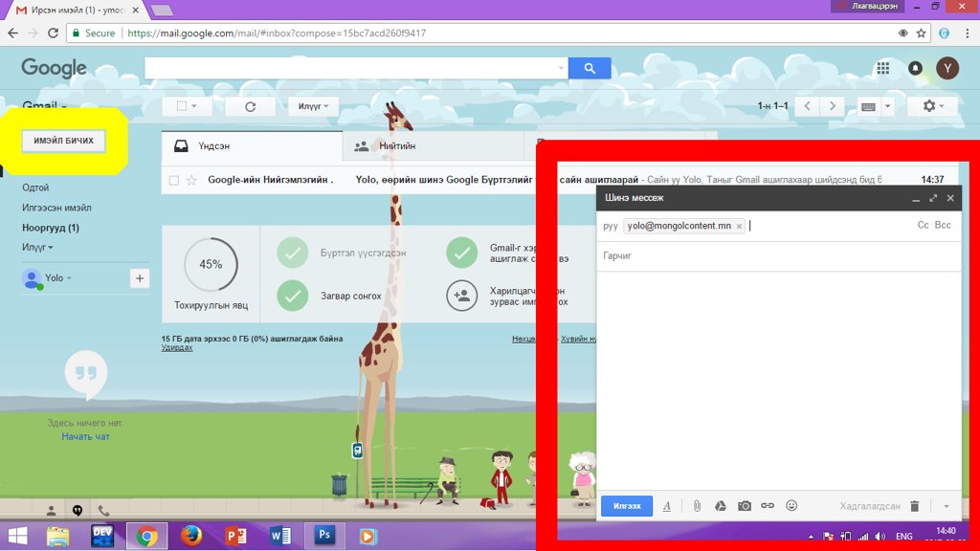Screen dimensions: 980x551
Task: Click the insert link icon
Action: pyautogui.click(x=768, y=505)
